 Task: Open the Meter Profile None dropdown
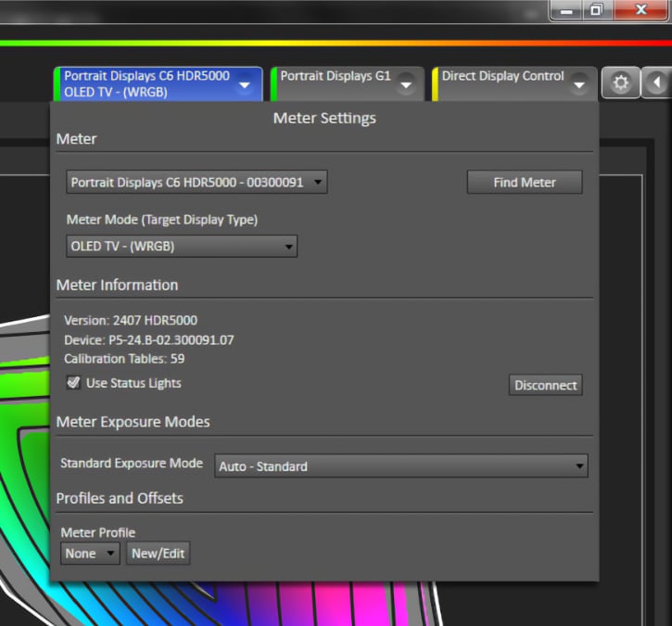tap(90, 554)
